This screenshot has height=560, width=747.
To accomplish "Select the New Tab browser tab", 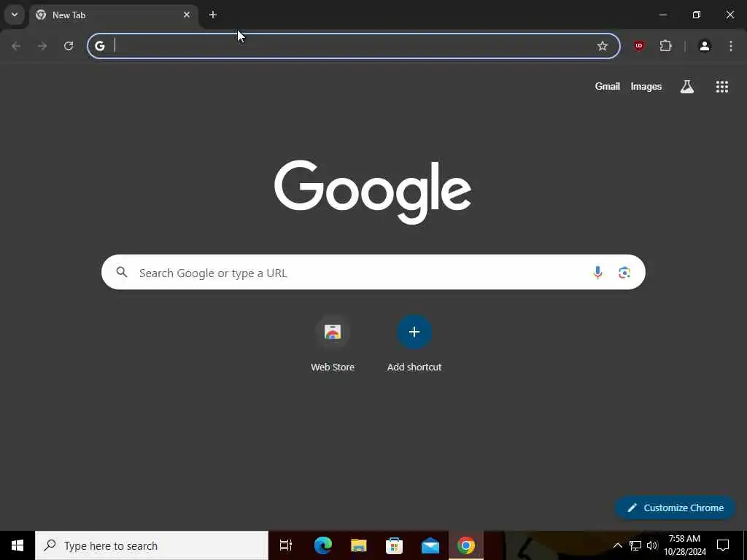I will [x=113, y=15].
